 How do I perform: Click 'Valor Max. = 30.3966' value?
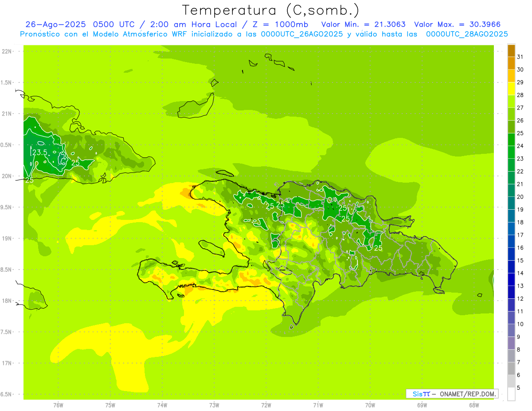[x=457, y=24]
